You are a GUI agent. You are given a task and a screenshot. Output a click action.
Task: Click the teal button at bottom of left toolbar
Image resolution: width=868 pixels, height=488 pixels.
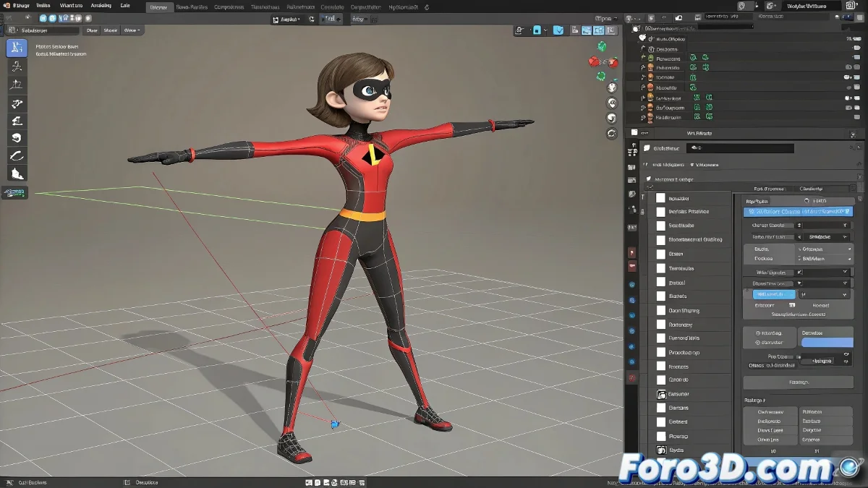tap(15, 192)
